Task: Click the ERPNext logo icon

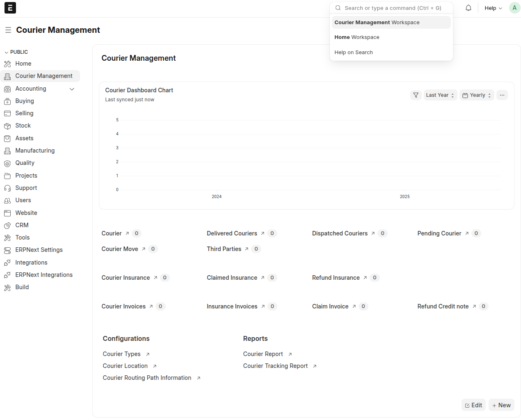Action: [x=10, y=8]
